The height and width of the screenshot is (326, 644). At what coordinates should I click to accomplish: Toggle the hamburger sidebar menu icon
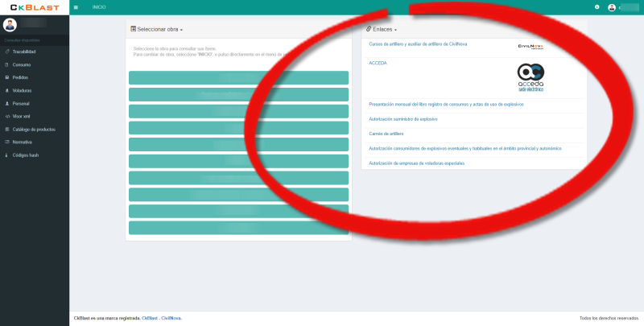[x=76, y=7]
